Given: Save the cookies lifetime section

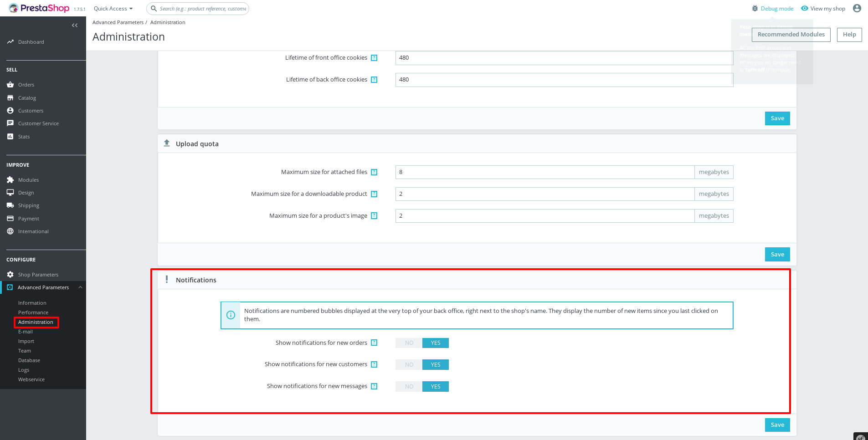Looking at the screenshot, I should 777,118.
